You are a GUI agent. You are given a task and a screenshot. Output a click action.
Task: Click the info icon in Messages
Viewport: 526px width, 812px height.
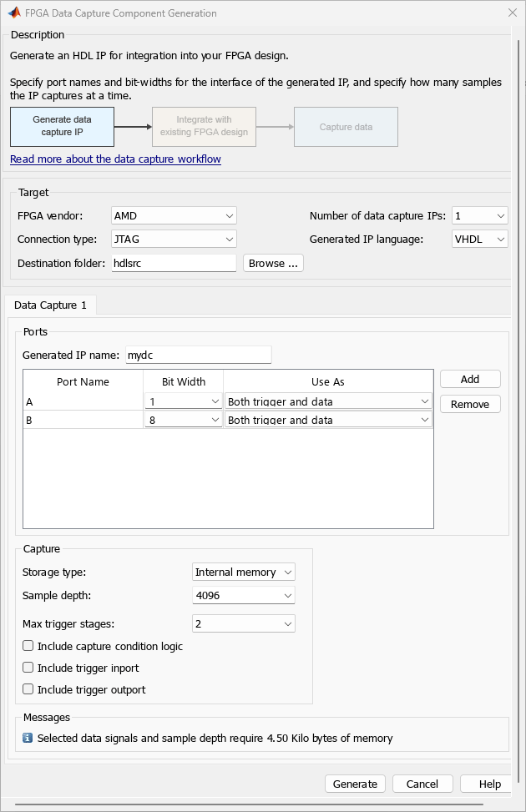(x=28, y=738)
